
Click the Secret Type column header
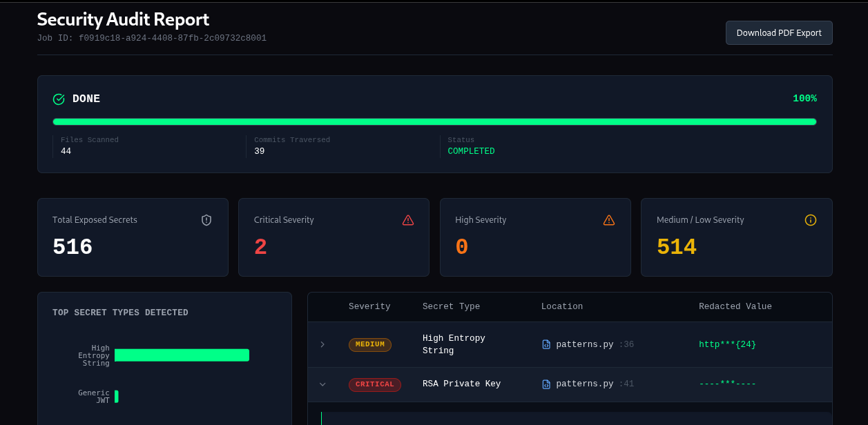(451, 306)
